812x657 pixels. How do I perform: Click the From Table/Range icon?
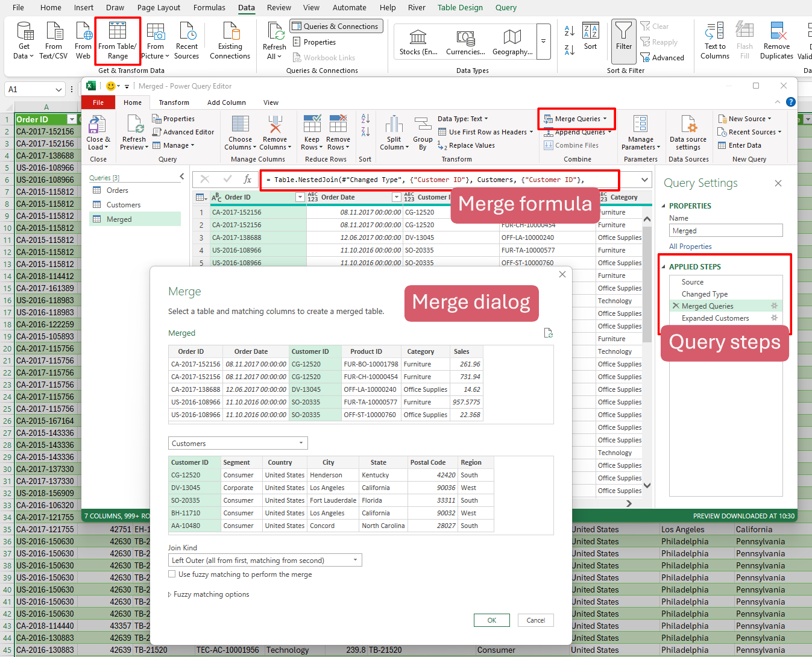coord(118,32)
